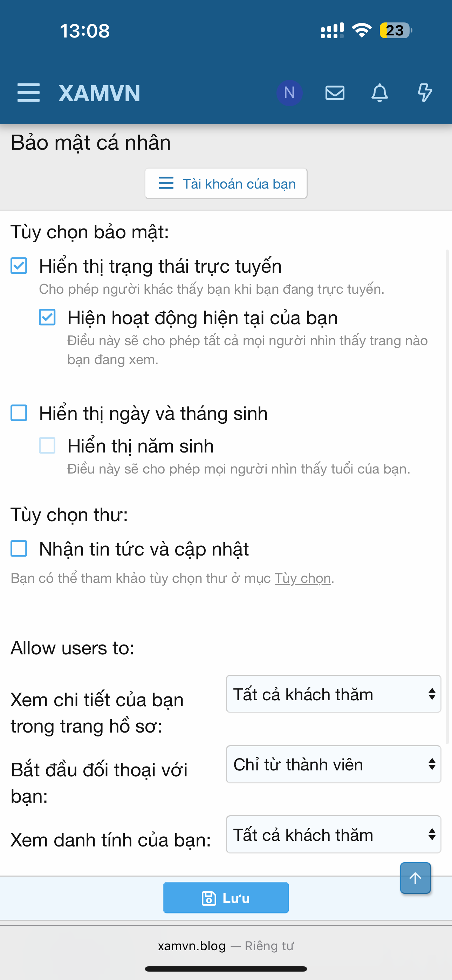Tap the xamvn.blog address bar

coord(226,946)
